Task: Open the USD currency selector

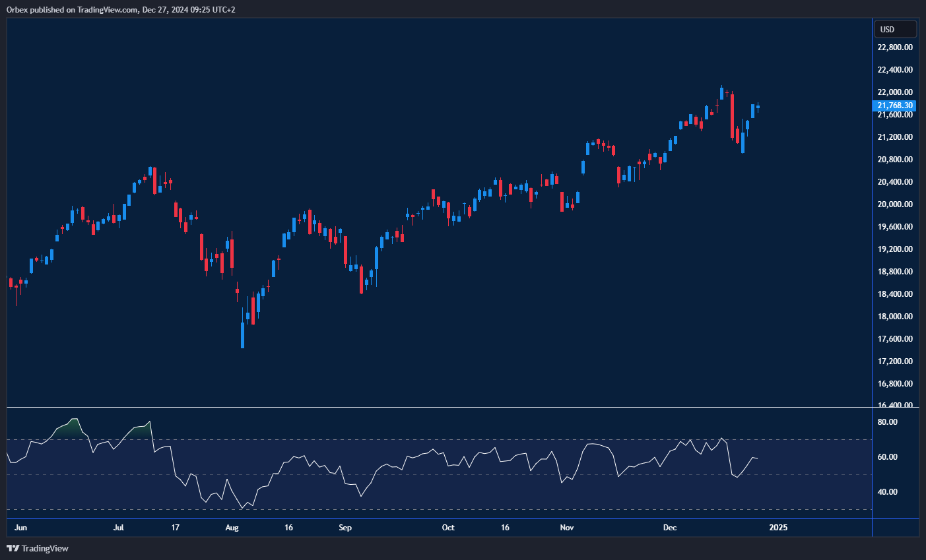Action: tap(895, 29)
